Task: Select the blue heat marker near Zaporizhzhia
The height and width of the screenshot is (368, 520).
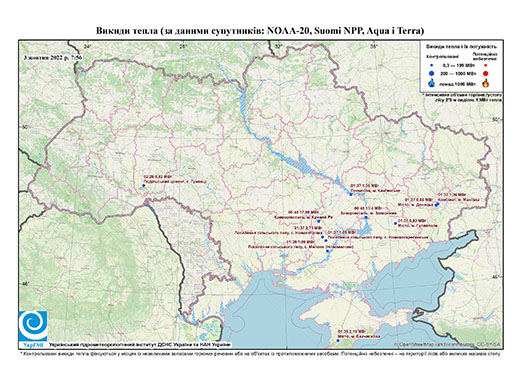Action: (x=366, y=217)
